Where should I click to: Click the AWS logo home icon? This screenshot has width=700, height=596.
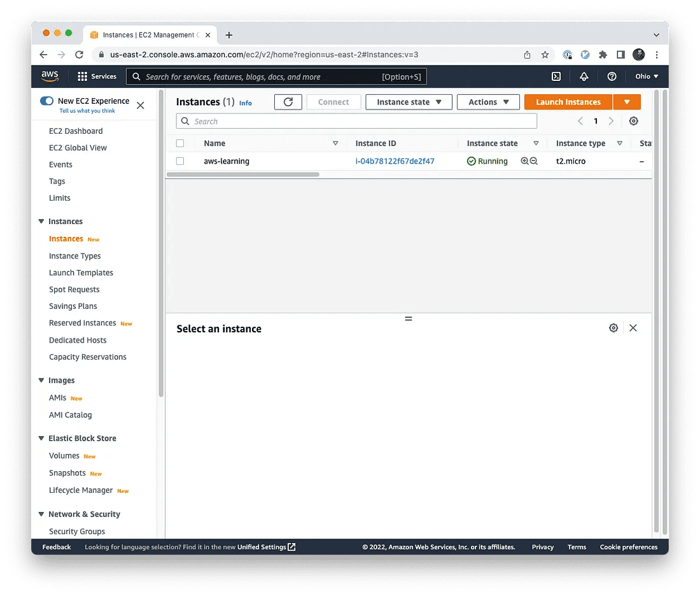[50, 76]
